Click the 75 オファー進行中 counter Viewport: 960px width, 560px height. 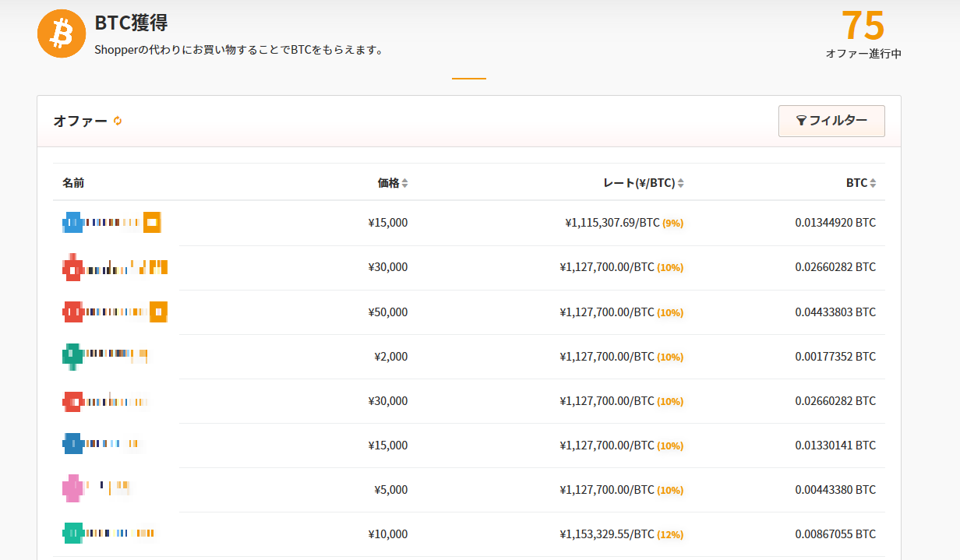pyautogui.click(x=863, y=34)
